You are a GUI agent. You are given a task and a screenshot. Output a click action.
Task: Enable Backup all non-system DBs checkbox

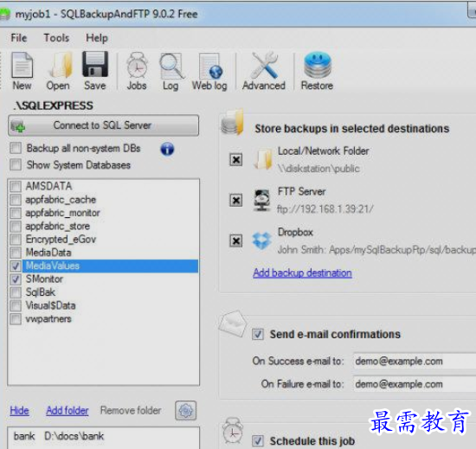[x=16, y=148]
